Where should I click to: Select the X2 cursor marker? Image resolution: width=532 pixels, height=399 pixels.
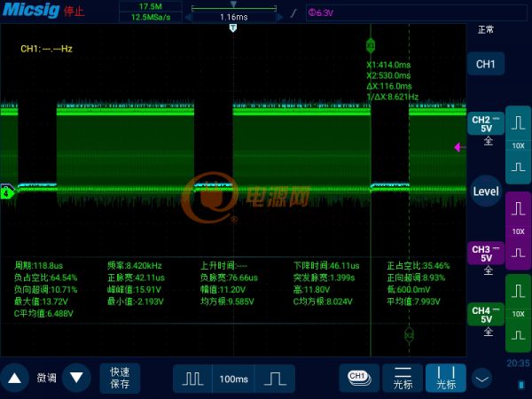click(x=409, y=335)
